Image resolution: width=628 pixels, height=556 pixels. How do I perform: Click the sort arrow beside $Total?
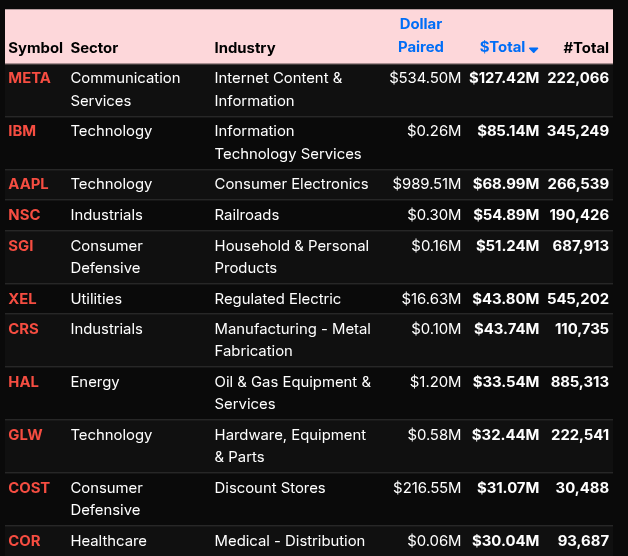534,49
